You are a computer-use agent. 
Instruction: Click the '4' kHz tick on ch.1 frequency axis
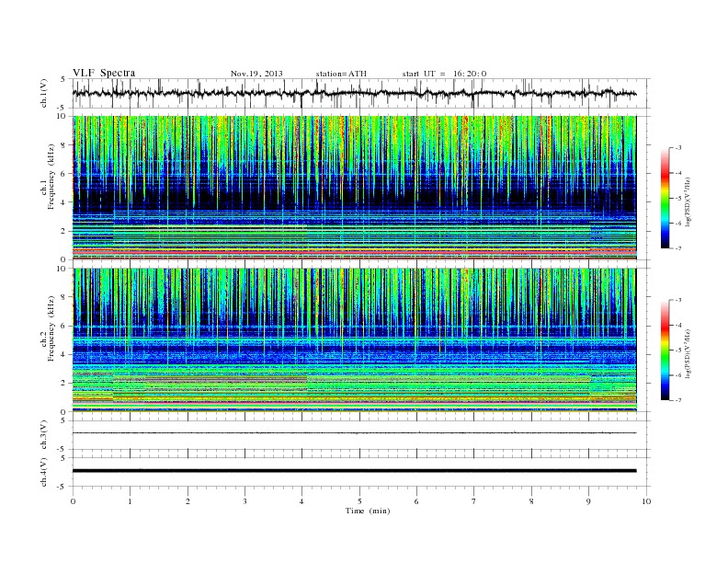pos(64,202)
